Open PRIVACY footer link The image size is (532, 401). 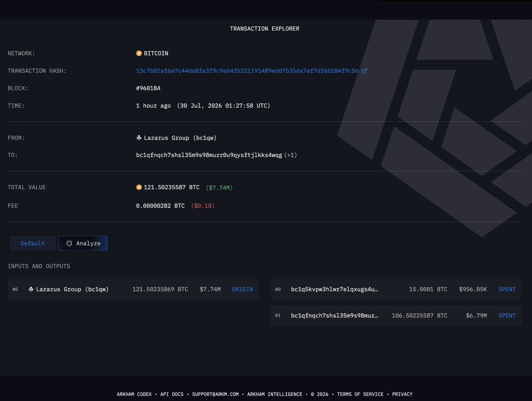(x=402, y=394)
